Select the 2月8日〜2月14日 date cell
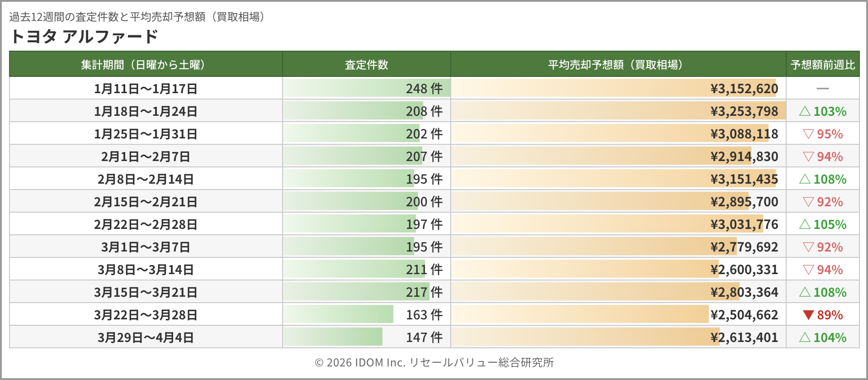This screenshot has width=868, height=380. (x=146, y=179)
